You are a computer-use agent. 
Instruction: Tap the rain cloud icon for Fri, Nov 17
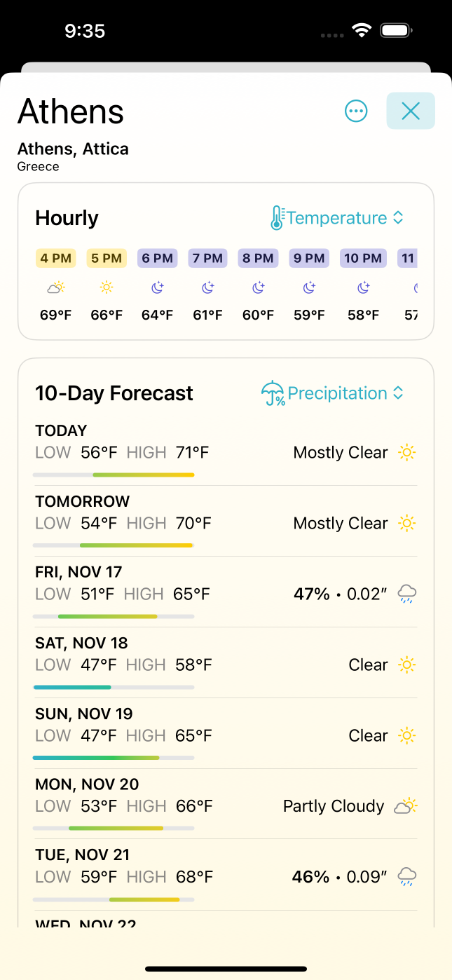coord(407,594)
